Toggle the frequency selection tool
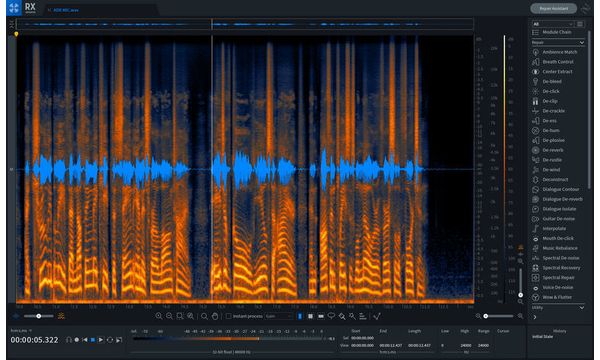600x360 pixels. point(321,316)
